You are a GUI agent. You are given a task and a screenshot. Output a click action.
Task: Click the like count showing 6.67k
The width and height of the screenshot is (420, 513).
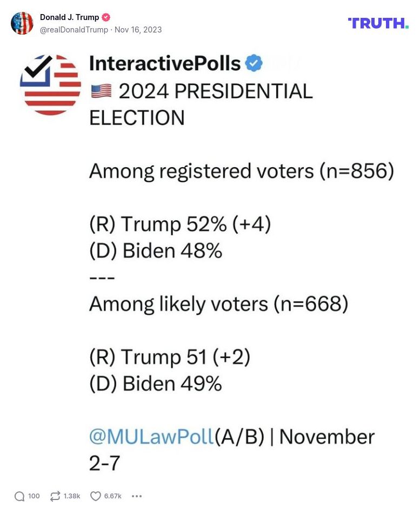click(113, 496)
